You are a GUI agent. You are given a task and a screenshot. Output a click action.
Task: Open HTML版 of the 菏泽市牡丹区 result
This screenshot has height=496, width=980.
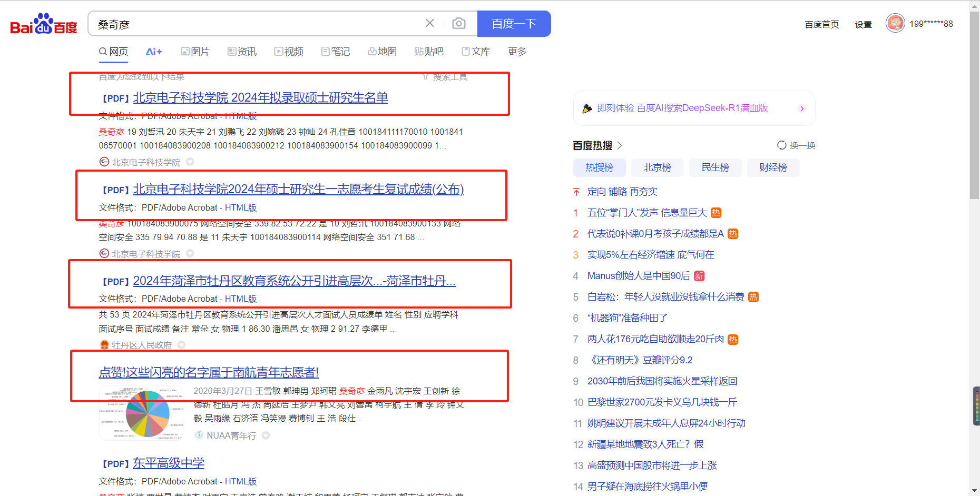point(241,299)
